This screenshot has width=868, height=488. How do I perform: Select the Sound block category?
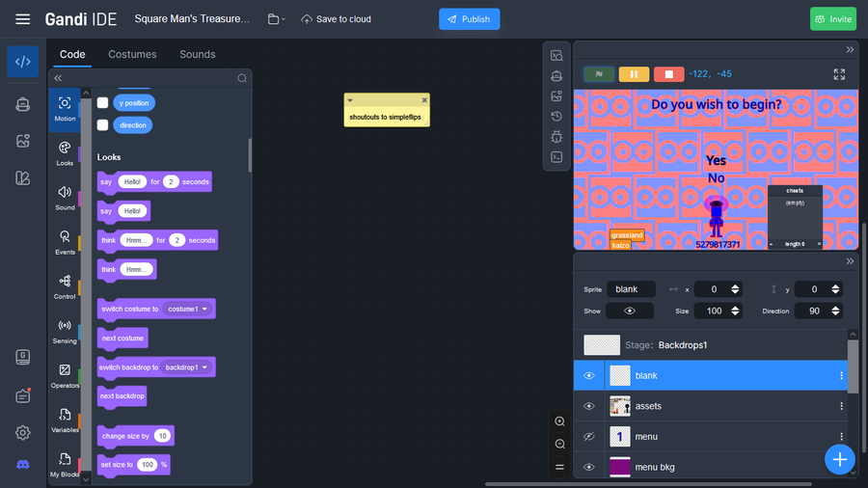(65, 198)
